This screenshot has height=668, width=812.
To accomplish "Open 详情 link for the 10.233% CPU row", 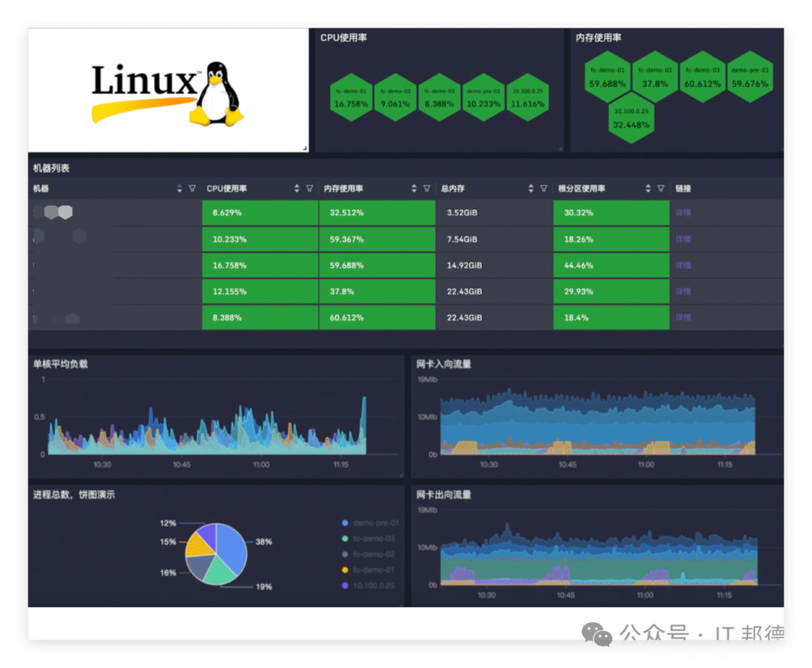I will coord(683,240).
